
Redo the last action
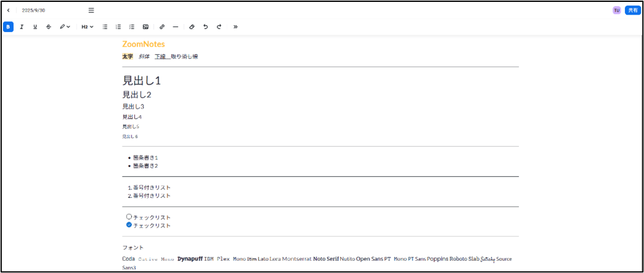tap(219, 26)
